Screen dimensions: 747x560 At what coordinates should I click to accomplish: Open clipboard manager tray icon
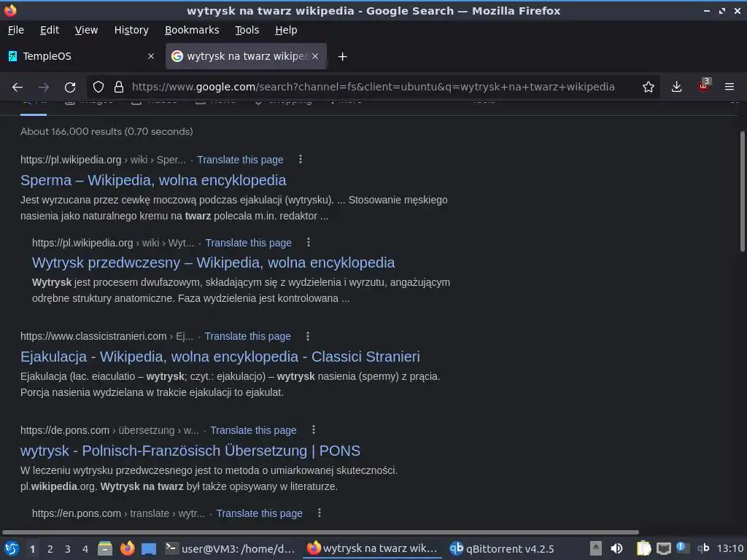click(x=643, y=548)
